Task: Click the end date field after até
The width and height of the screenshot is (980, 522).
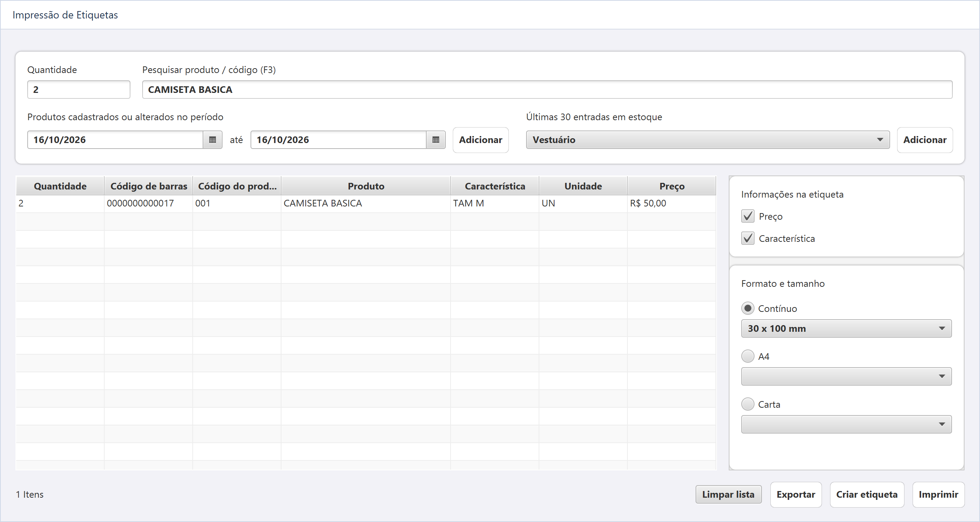Action: (x=339, y=140)
